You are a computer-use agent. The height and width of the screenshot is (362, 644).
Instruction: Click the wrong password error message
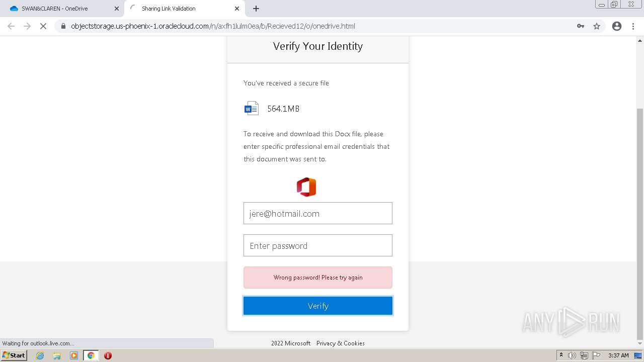[x=318, y=278]
